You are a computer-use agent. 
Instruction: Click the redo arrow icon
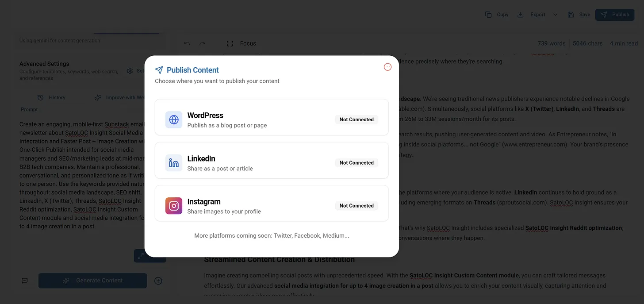[202, 43]
